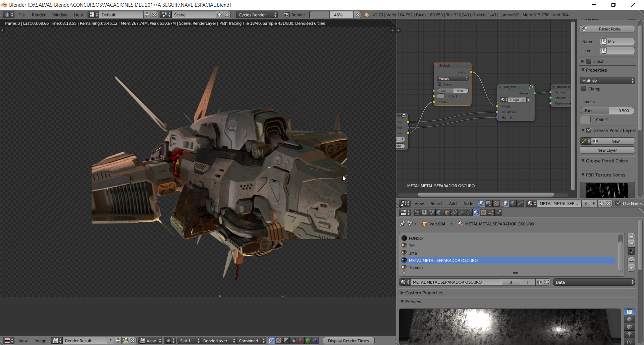This screenshot has height=345, width=644.
Task: Click the New Layer button
Action: tap(607, 150)
